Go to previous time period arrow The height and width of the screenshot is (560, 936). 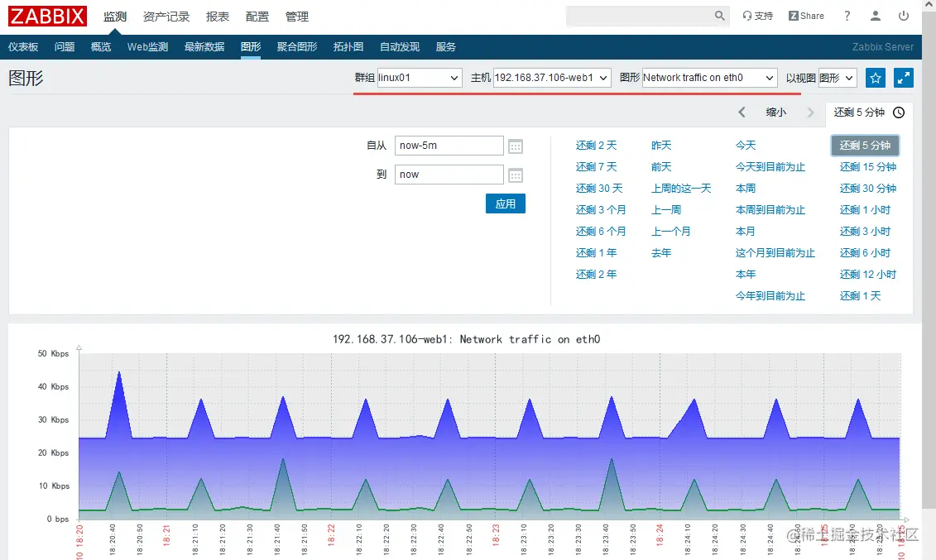click(x=742, y=112)
